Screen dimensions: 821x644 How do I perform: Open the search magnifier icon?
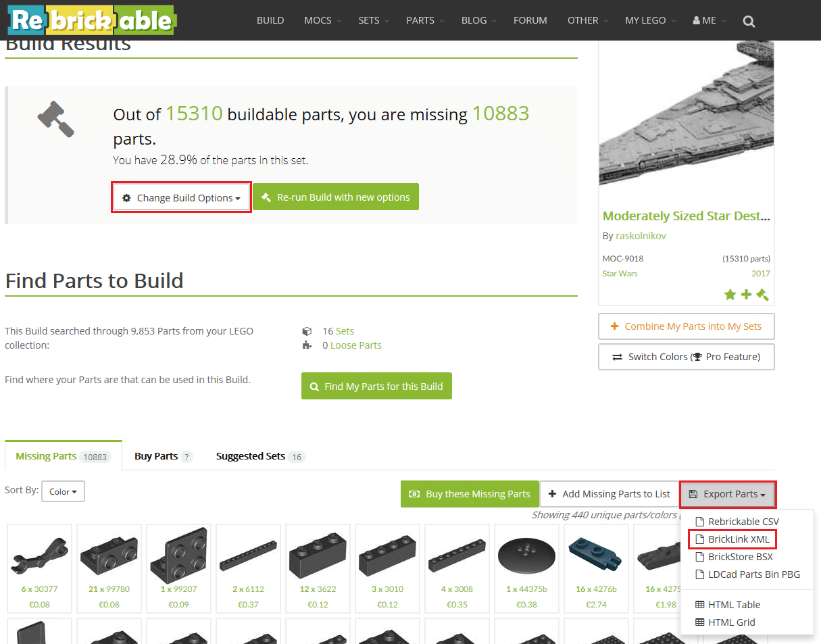[749, 21]
